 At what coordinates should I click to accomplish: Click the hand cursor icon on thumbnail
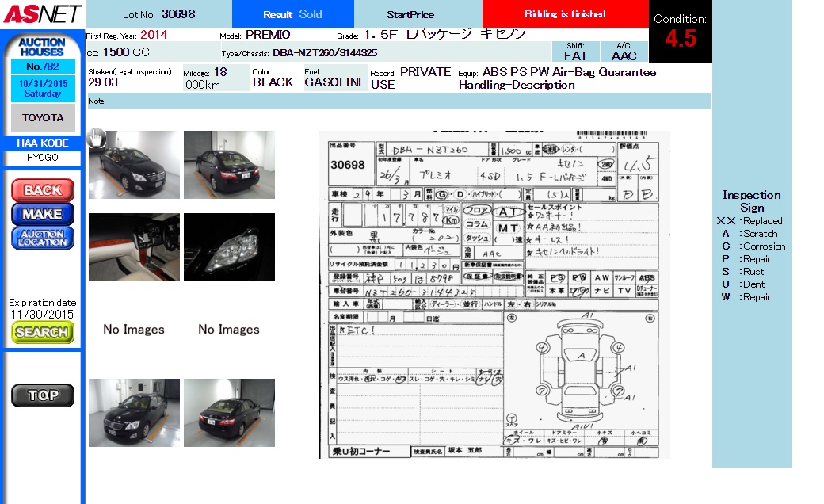(x=97, y=138)
